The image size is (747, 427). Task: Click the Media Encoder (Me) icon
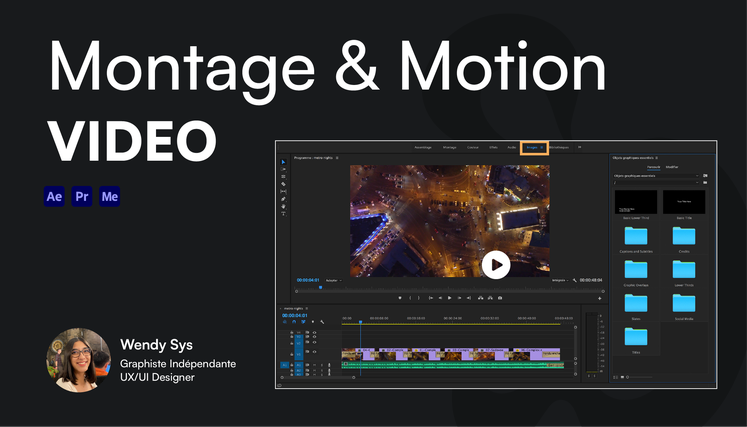point(110,196)
